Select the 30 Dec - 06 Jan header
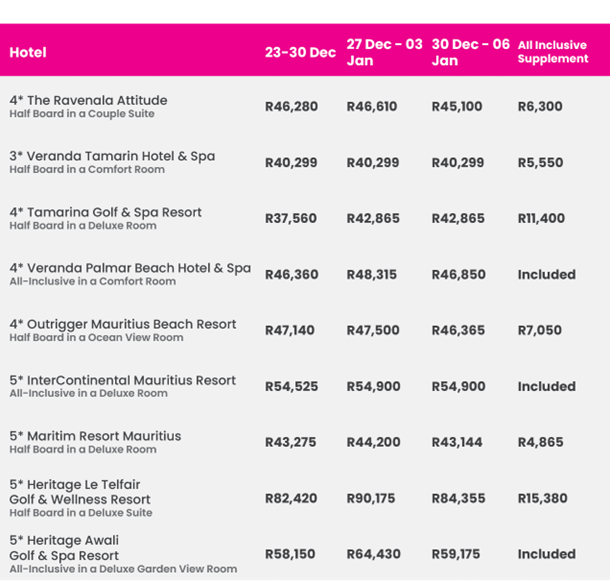The height and width of the screenshot is (584, 610). (x=470, y=52)
